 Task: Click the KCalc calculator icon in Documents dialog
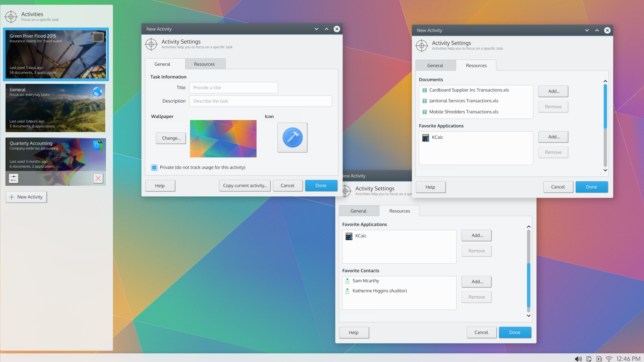pos(426,137)
